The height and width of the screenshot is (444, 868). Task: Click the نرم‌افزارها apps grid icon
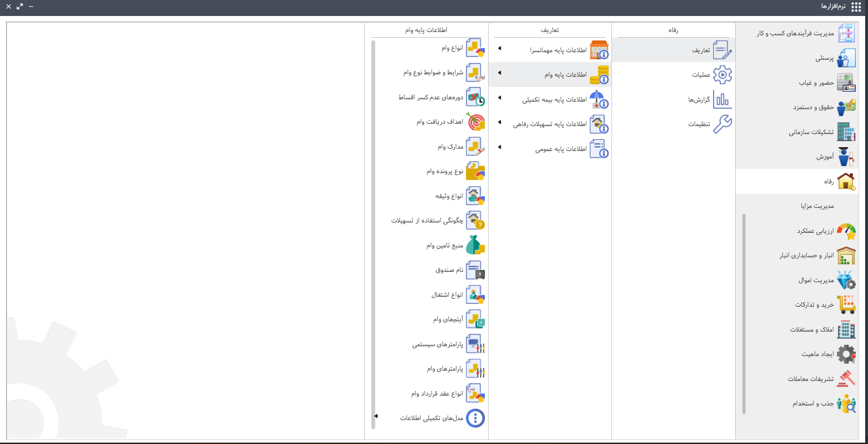coord(856,7)
